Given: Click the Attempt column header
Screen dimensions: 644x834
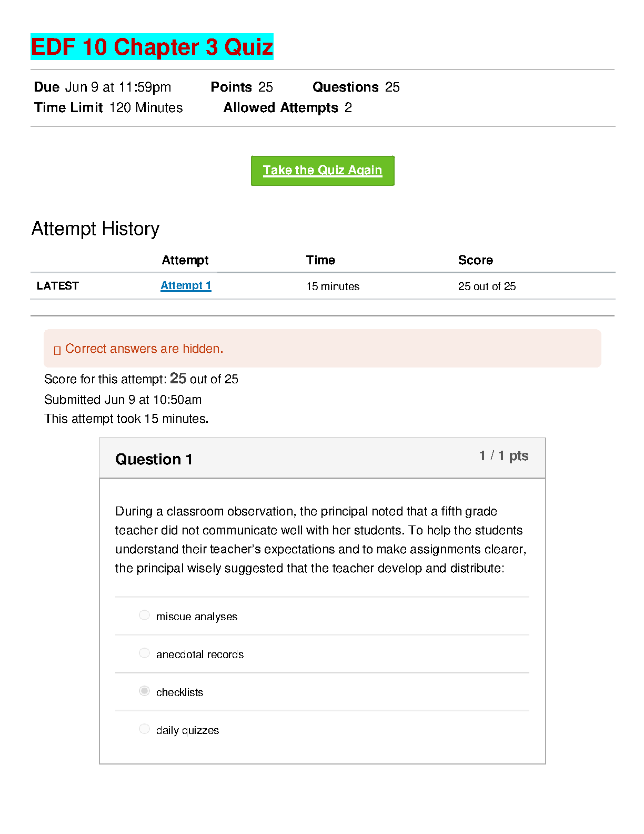Looking at the screenshot, I should point(185,260).
